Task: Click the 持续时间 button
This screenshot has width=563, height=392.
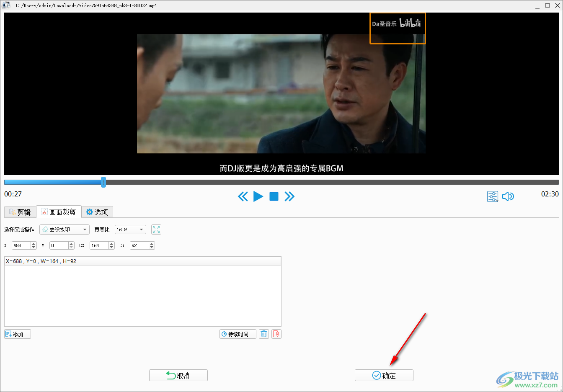Action: 238,334
